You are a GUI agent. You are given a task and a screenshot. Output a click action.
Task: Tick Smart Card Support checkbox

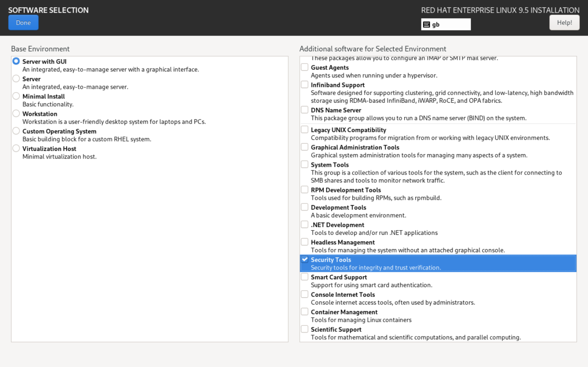304,277
